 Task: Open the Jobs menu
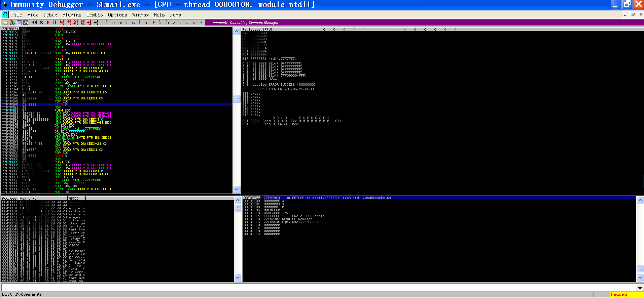[175, 15]
